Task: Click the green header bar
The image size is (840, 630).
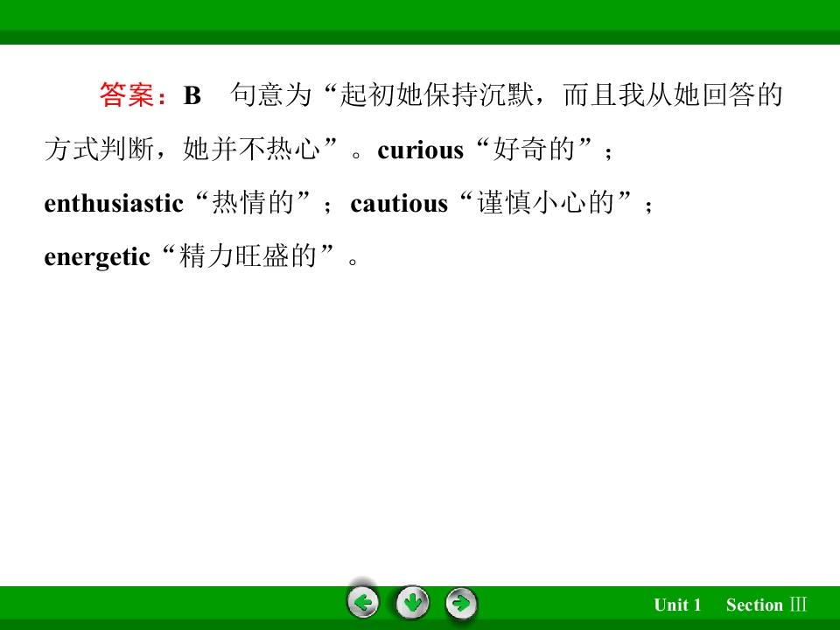Action: [x=420, y=22]
